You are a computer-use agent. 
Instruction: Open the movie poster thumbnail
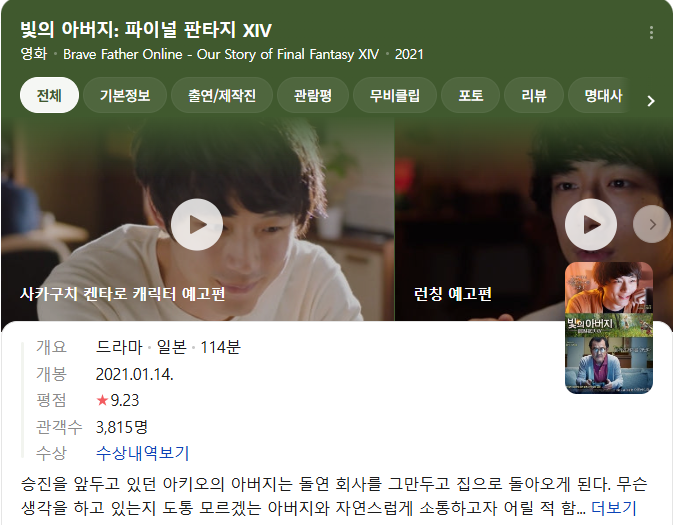(x=609, y=328)
